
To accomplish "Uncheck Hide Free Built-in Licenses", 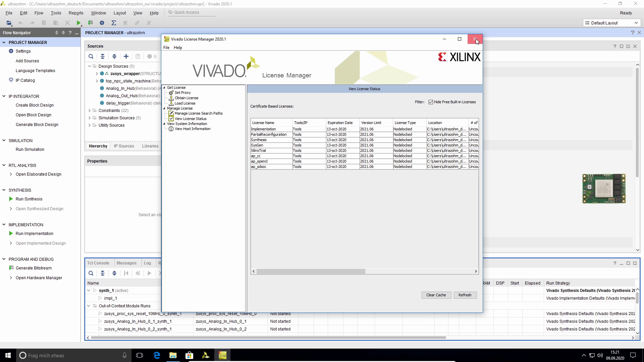I will click(431, 102).
